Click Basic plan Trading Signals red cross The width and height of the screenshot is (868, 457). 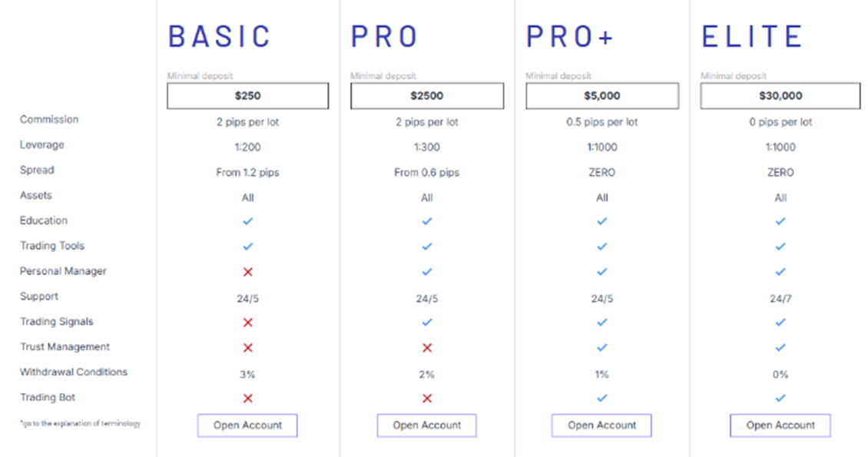(247, 323)
